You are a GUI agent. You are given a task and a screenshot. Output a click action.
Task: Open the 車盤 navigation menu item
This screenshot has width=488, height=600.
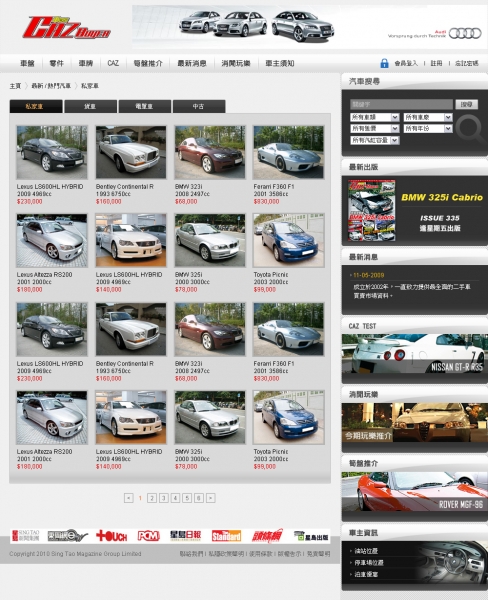click(x=27, y=63)
